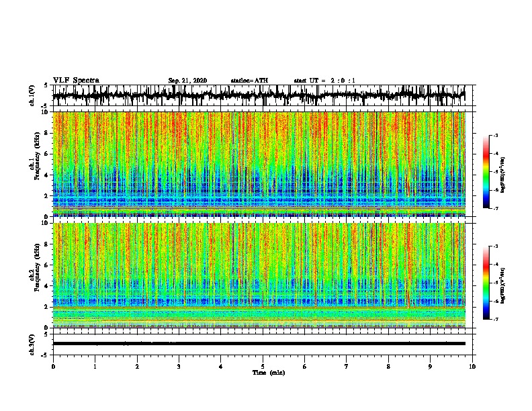Click time axis tick label "7"
532x411 pixels.
pyautogui.click(x=347, y=367)
